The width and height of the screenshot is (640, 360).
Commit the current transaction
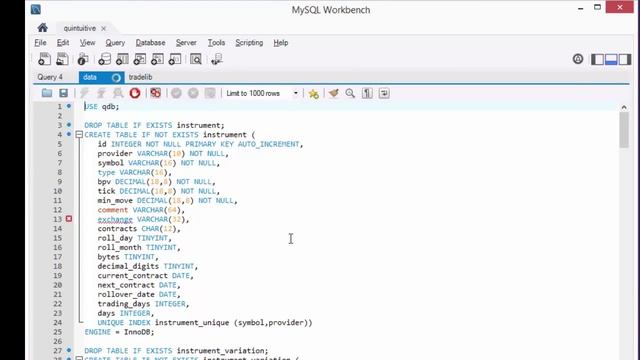pyautogui.click(x=176, y=93)
